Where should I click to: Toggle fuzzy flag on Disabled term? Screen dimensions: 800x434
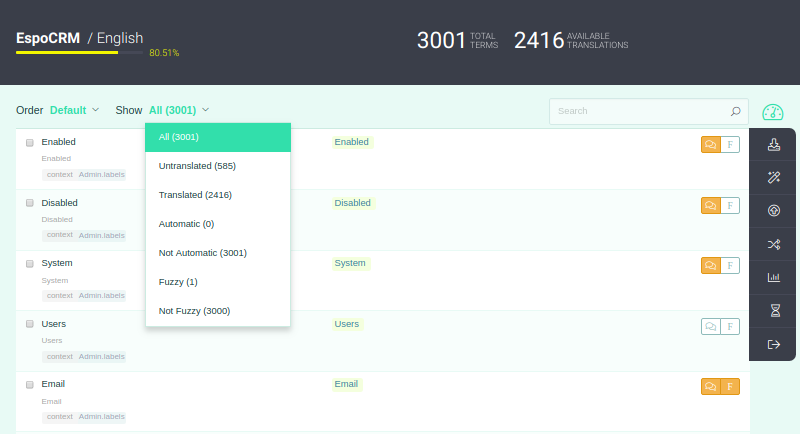[730, 206]
